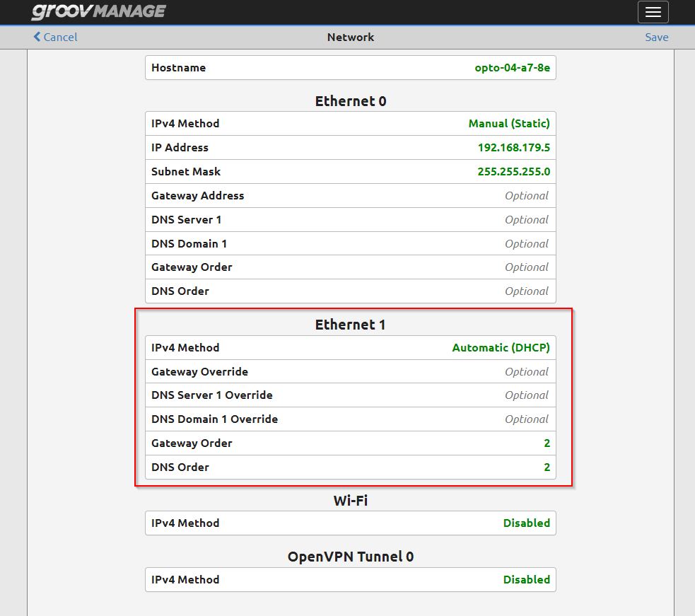Click Ethernet 0 DNS Server 1 field
The width and height of the screenshot is (695, 616).
[350, 219]
